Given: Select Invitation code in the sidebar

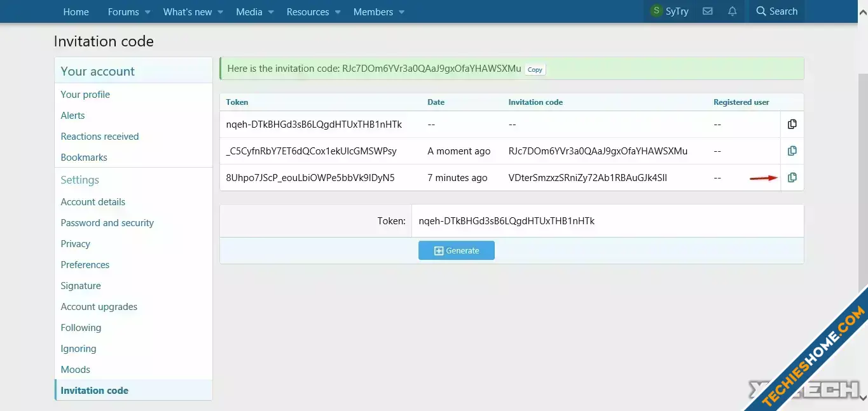Looking at the screenshot, I should 134,390.
